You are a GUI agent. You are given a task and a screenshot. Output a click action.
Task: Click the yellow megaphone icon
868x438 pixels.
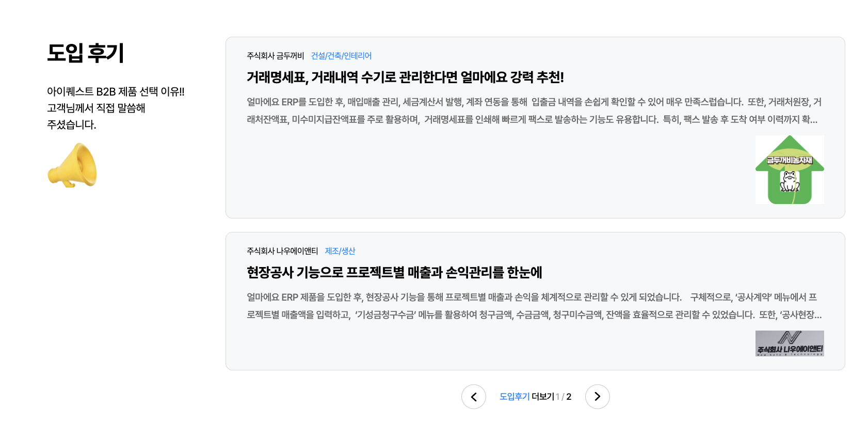(x=72, y=165)
